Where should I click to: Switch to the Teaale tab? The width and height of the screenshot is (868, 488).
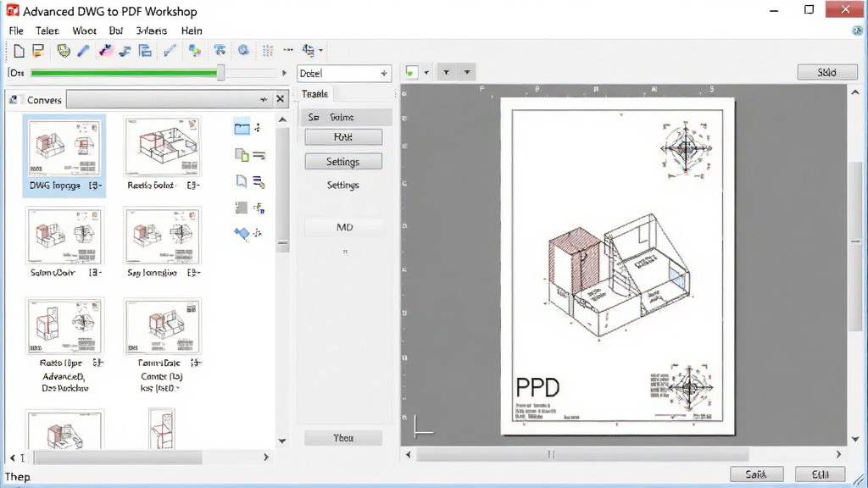pyautogui.click(x=315, y=94)
